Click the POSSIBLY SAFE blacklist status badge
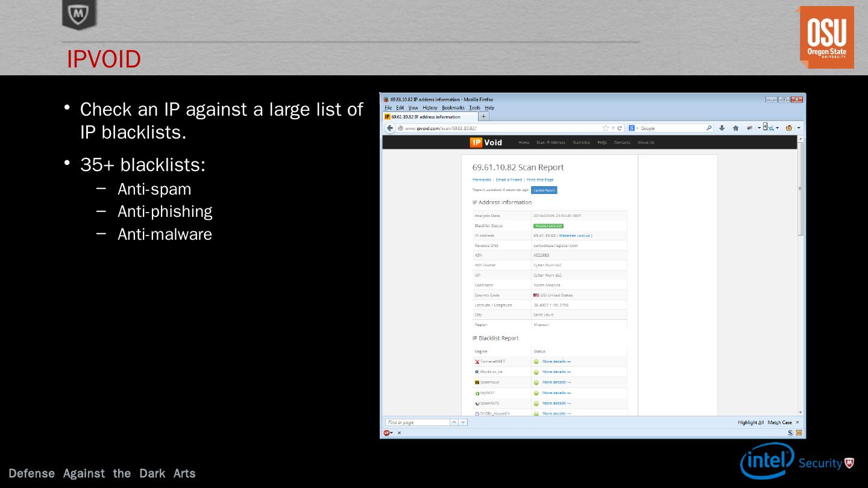This screenshot has height=488, width=868. [x=549, y=226]
